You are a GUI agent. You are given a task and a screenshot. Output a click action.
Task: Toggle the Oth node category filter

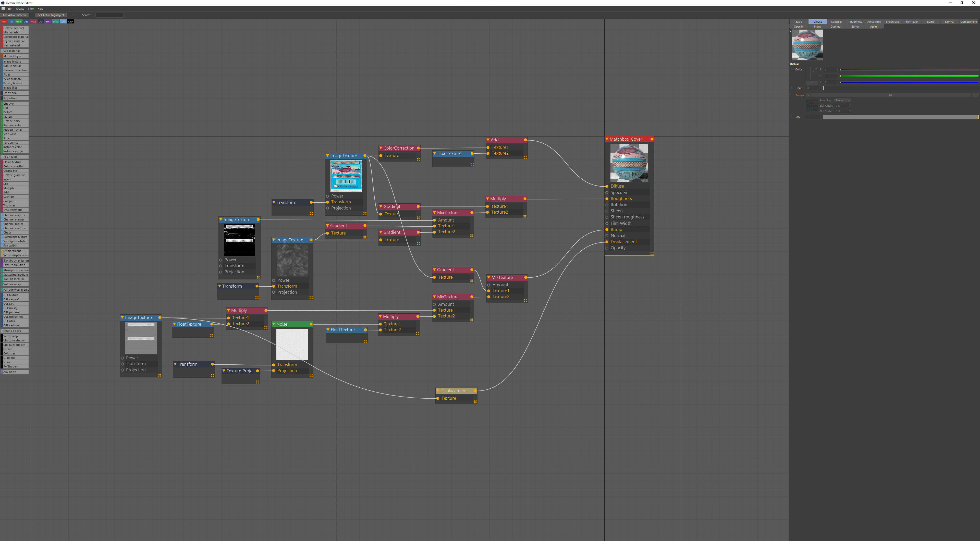tap(41, 22)
